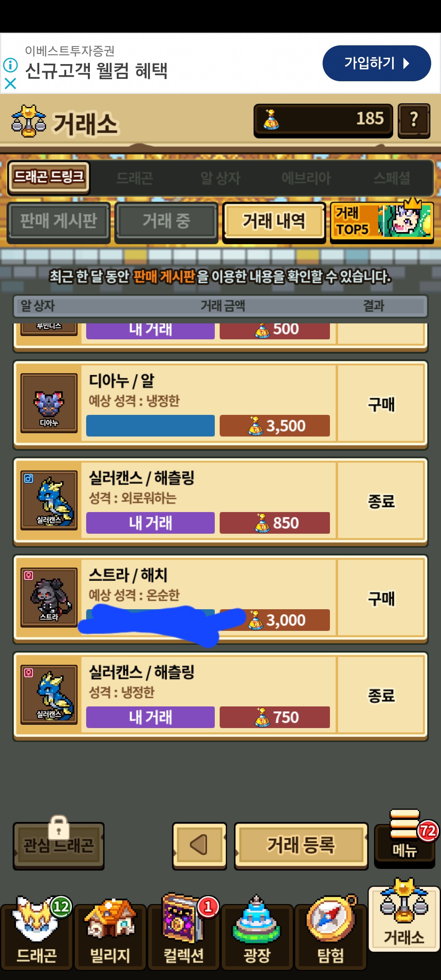Tap the 가입하기 ad button
Viewport: 441px width, 980px height.
[x=376, y=63]
